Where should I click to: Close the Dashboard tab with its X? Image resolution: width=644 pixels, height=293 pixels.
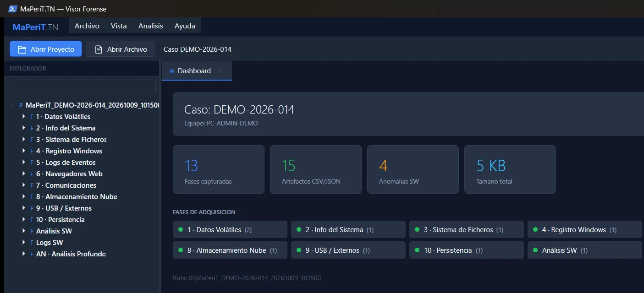coord(220,71)
